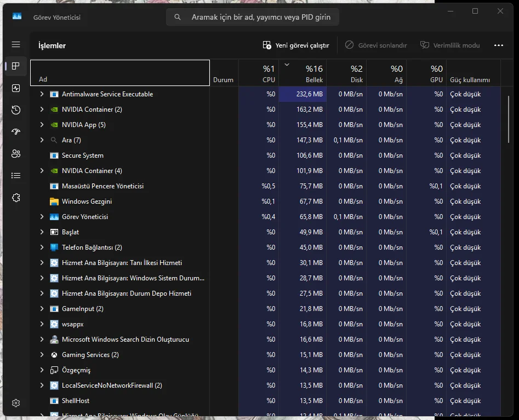Expand the NVIDIA App (5) group
519x420 pixels.
pyautogui.click(x=42, y=125)
